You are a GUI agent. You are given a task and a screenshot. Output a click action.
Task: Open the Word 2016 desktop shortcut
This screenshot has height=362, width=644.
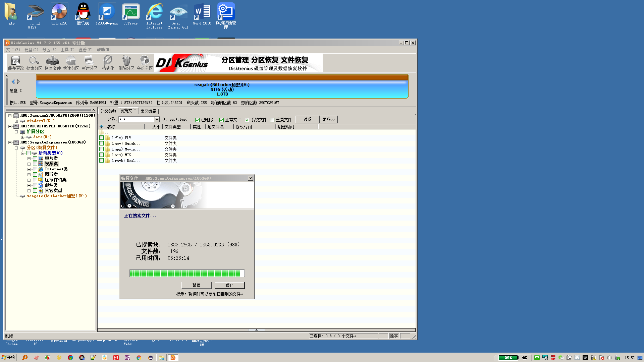(202, 14)
